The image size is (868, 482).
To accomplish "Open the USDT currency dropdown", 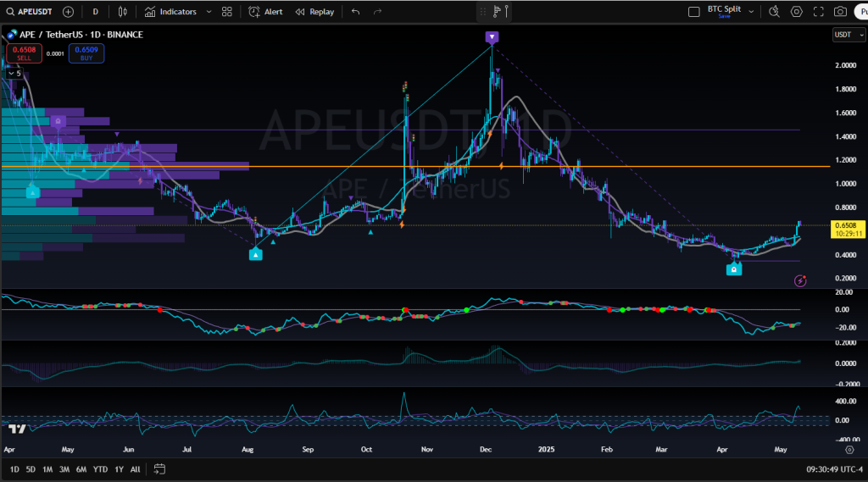I will coord(849,35).
